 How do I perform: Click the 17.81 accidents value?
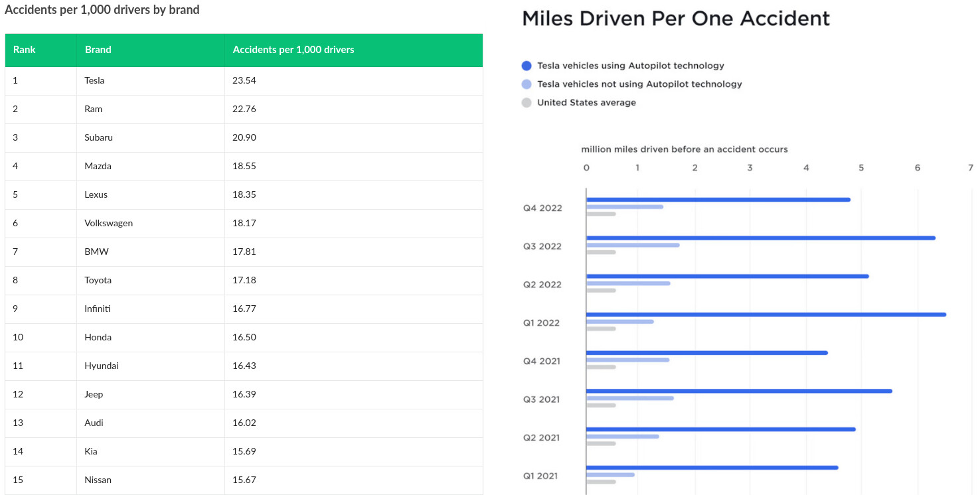(244, 251)
